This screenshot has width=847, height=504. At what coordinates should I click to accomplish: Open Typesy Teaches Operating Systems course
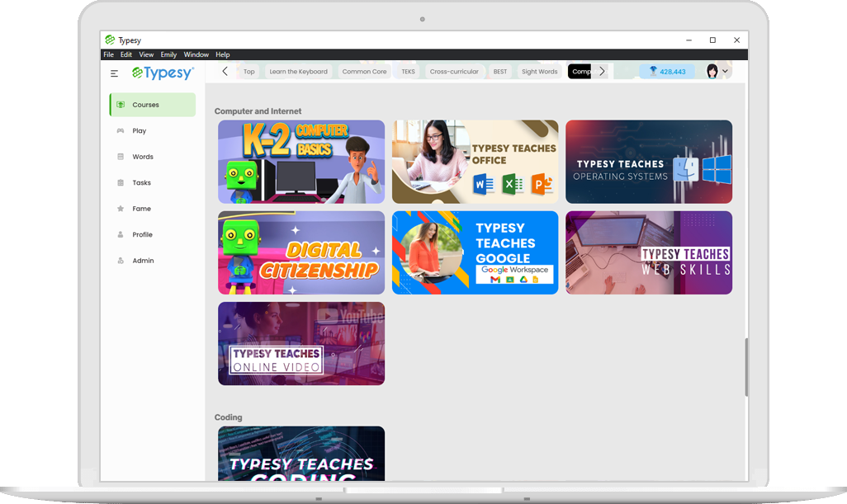649,162
